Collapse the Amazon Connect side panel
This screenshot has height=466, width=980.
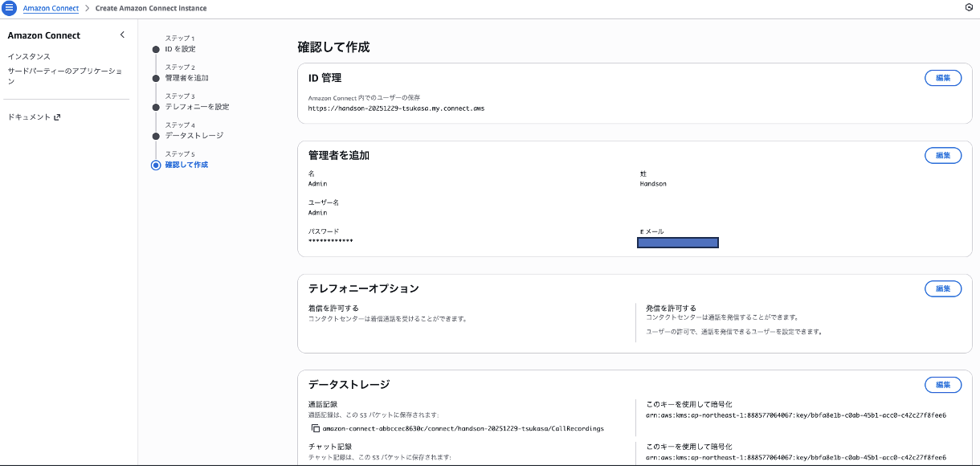(x=122, y=35)
